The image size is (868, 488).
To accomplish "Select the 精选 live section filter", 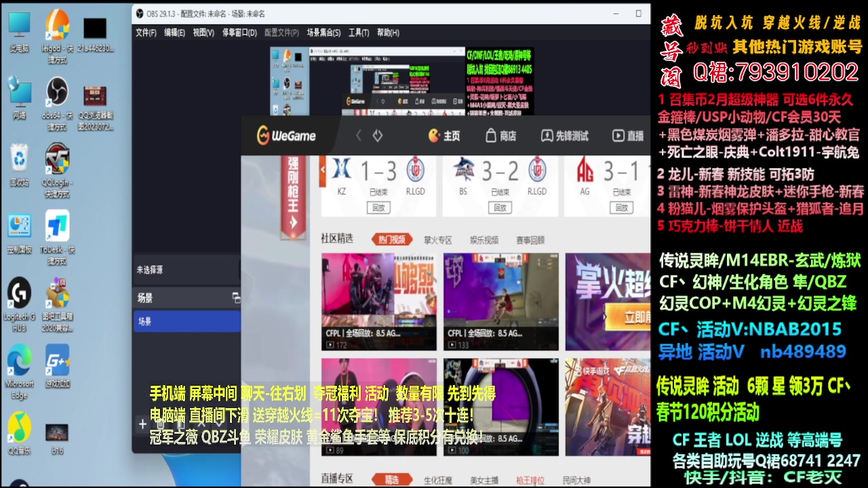I will 391,480.
